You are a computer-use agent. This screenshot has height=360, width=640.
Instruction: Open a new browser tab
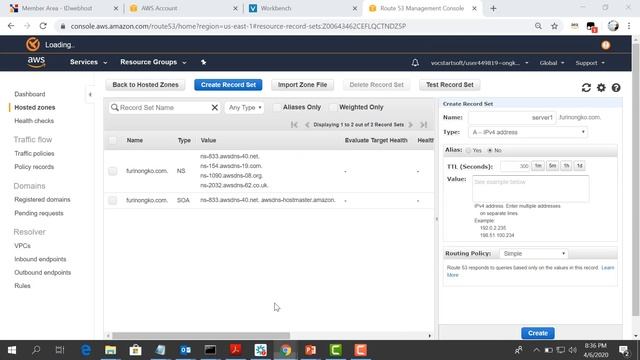[x=493, y=8]
